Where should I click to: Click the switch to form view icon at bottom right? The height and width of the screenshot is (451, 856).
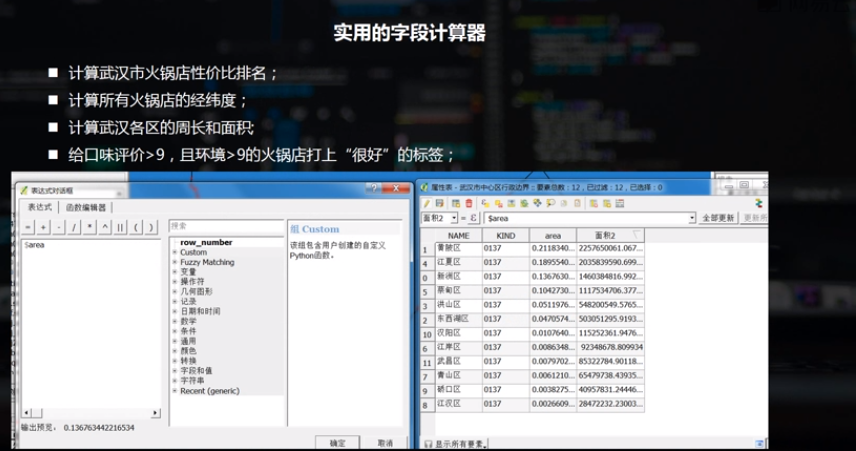[x=759, y=444]
